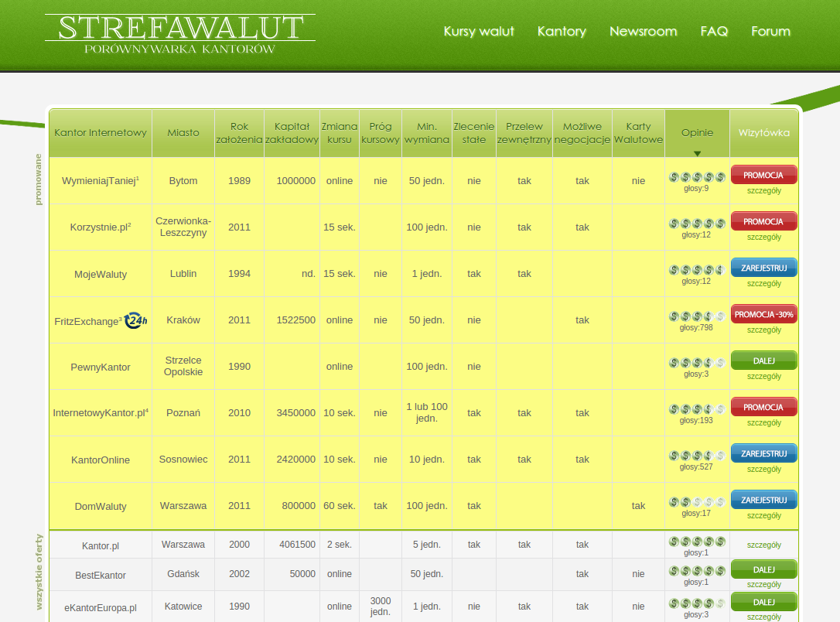Sort table by Zmiana kursu column

point(340,133)
